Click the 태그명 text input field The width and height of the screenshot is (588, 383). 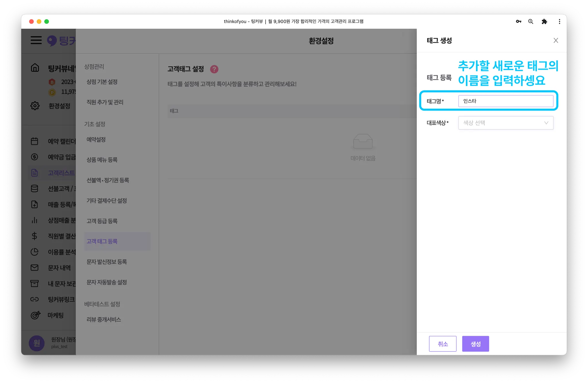(x=505, y=101)
